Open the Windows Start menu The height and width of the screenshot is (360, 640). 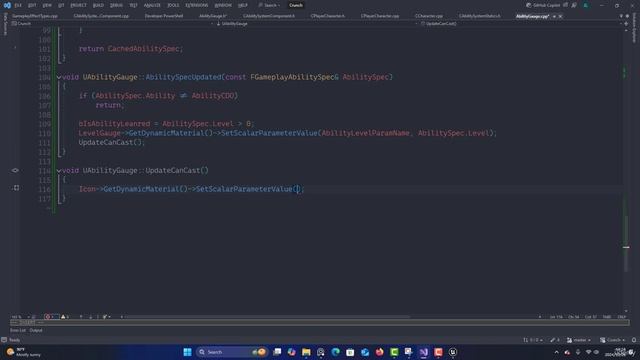[187, 352]
